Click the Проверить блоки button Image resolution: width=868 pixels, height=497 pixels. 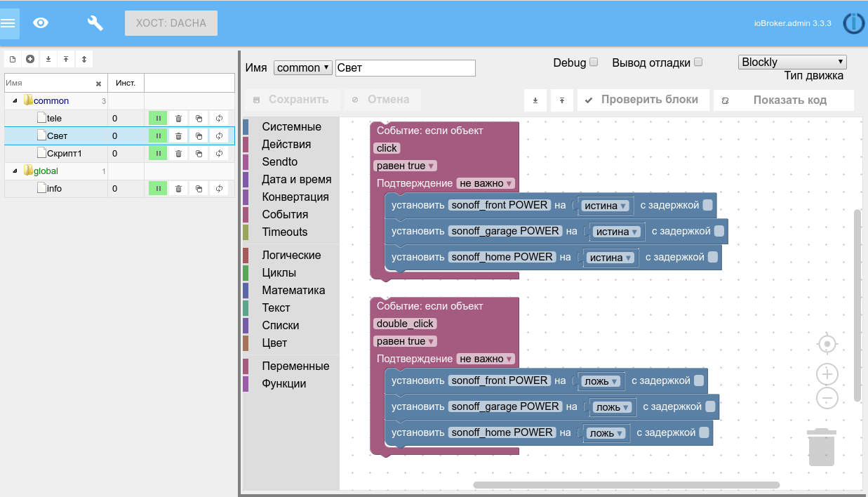tap(643, 100)
